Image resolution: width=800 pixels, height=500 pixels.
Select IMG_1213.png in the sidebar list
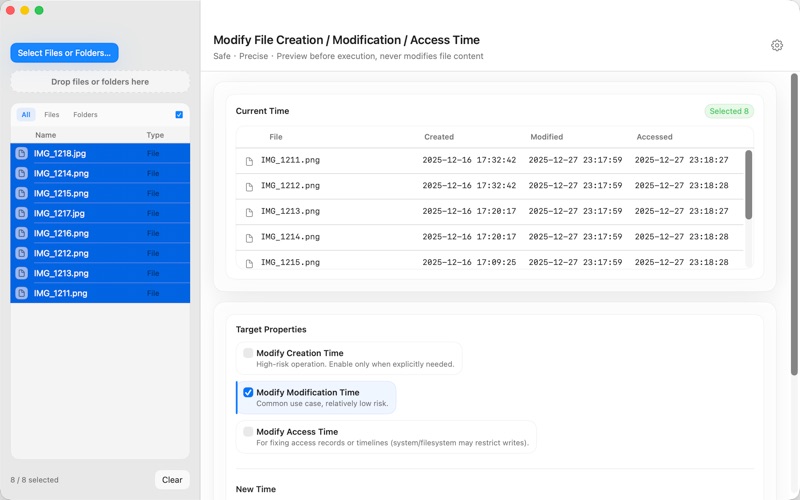point(100,273)
